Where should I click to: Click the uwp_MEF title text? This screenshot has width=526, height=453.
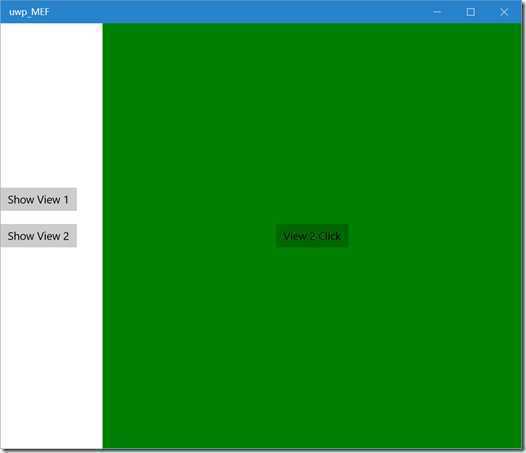[29, 12]
